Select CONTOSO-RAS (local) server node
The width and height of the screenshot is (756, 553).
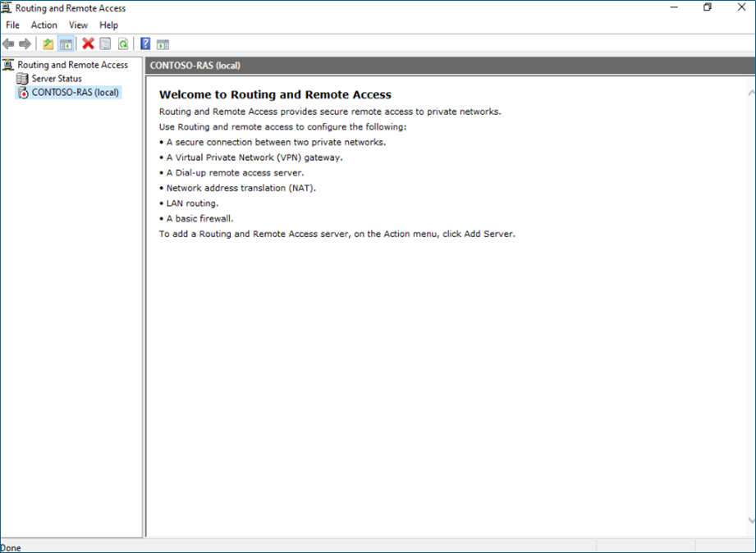coord(75,93)
